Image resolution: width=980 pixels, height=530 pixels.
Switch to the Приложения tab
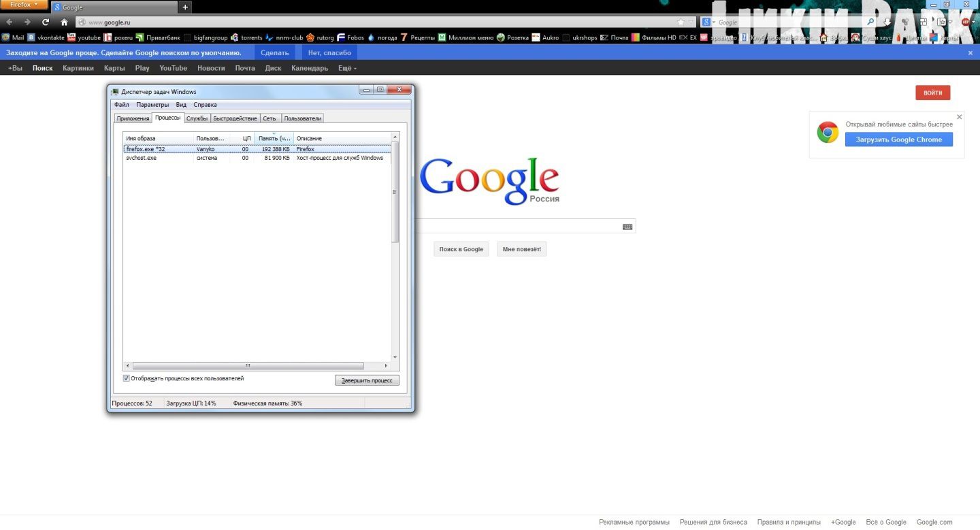133,118
